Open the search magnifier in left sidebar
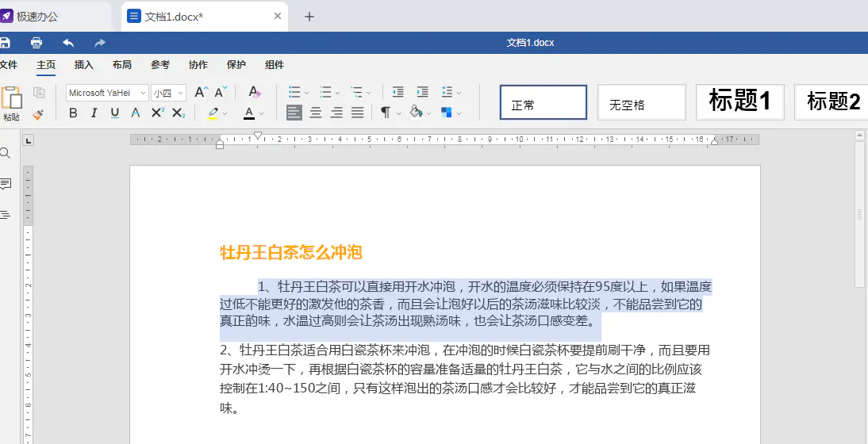Image resolution: width=868 pixels, height=444 pixels. click(5, 153)
